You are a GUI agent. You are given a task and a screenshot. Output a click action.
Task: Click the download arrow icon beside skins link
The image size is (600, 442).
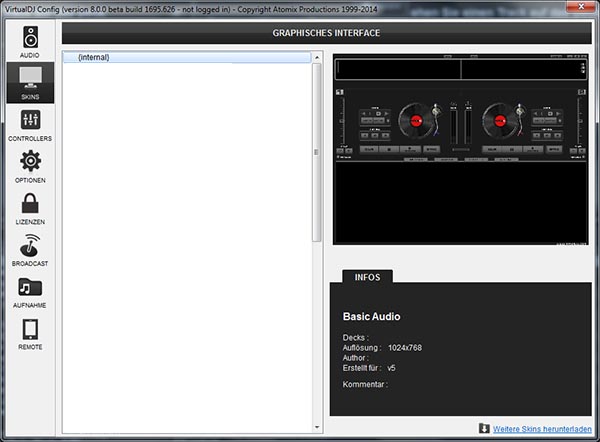pyautogui.click(x=484, y=428)
